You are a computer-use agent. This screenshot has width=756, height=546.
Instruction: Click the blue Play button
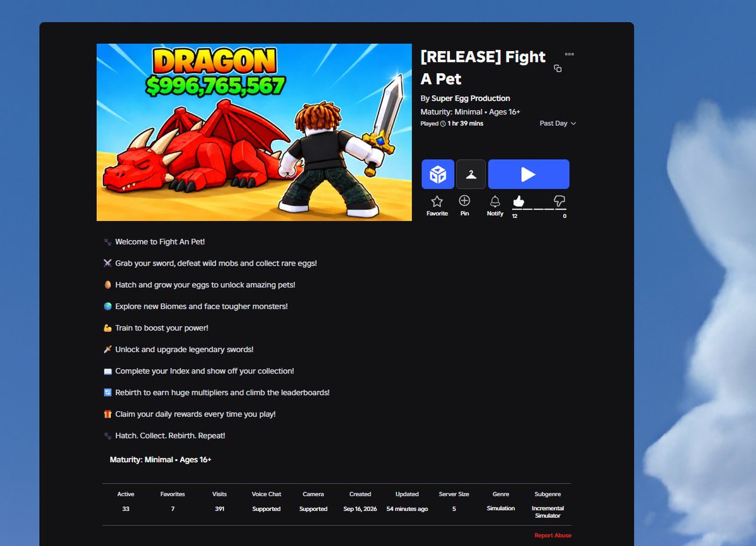pyautogui.click(x=529, y=174)
